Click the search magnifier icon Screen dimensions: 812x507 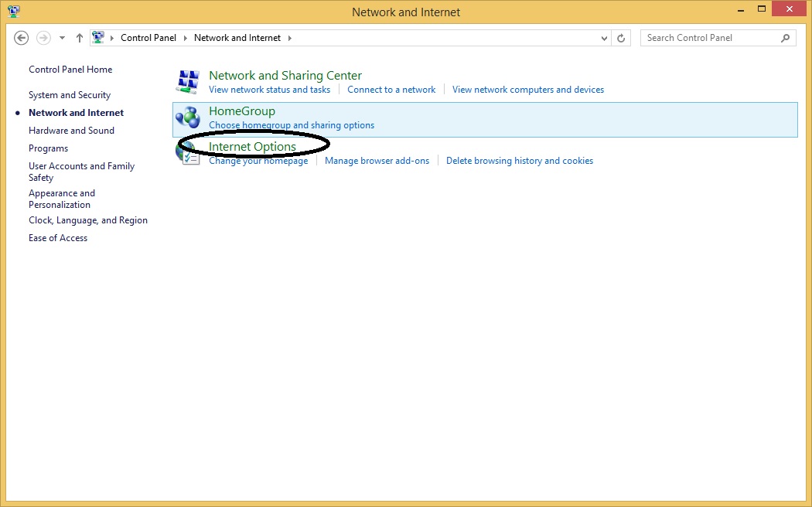(x=786, y=38)
